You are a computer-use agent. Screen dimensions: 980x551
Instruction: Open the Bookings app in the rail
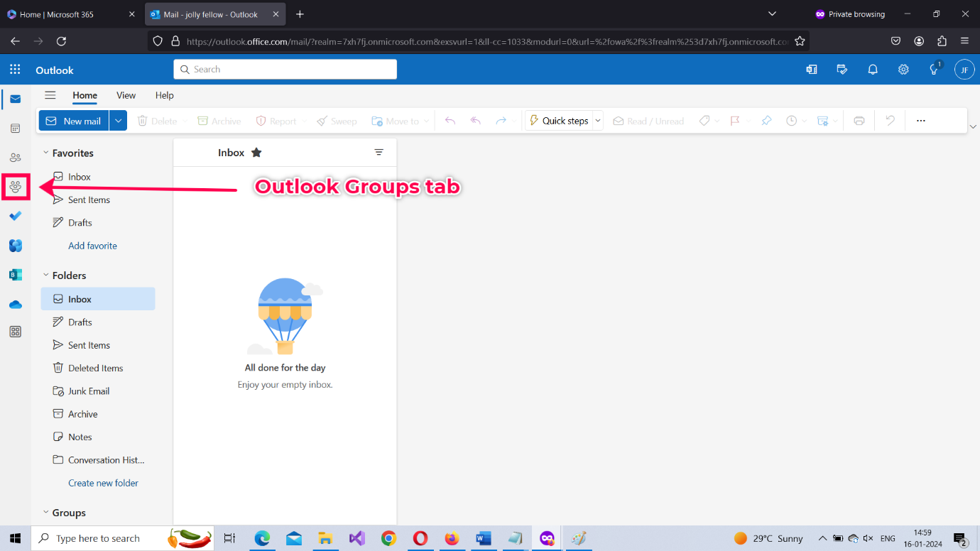coord(15,275)
